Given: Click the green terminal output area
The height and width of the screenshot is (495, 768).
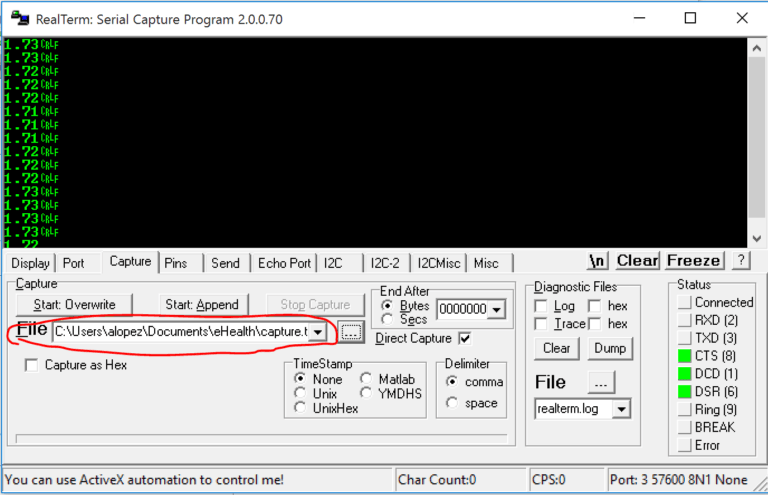Looking at the screenshot, I should pyautogui.click(x=375, y=142).
